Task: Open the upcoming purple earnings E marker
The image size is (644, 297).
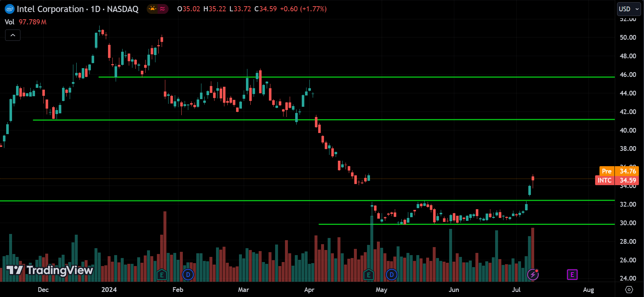Action: pyautogui.click(x=572, y=275)
